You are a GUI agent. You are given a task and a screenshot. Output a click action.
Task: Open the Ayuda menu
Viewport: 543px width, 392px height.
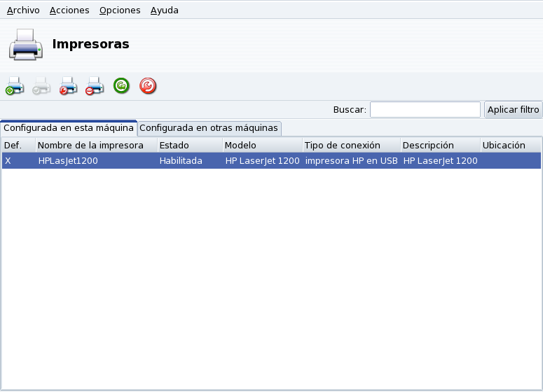coord(165,10)
